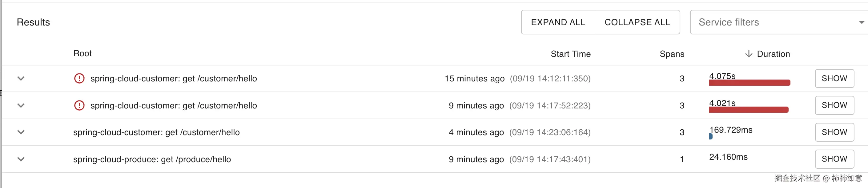Expand the 169.729ms customer trace row
The image size is (868, 188).
point(21,132)
